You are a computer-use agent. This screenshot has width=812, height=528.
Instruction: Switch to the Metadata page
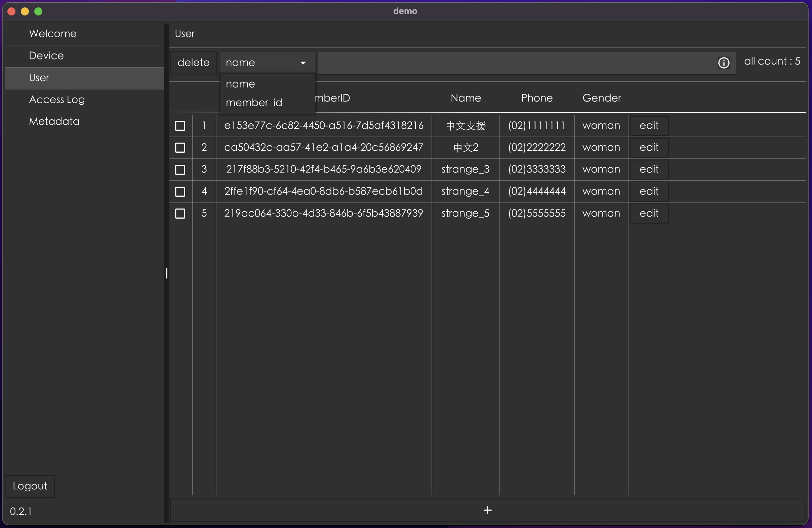pos(54,121)
